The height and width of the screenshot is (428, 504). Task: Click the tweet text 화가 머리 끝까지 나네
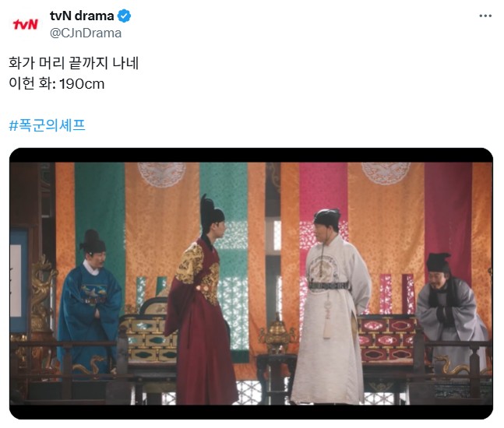tap(73, 62)
